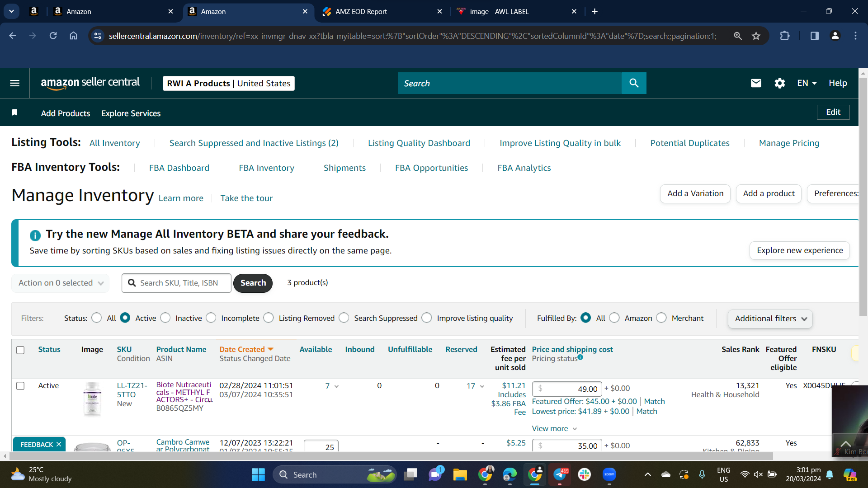Open the messages envelope icon
The height and width of the screenshot is (488, 868).
coord(756,83)
